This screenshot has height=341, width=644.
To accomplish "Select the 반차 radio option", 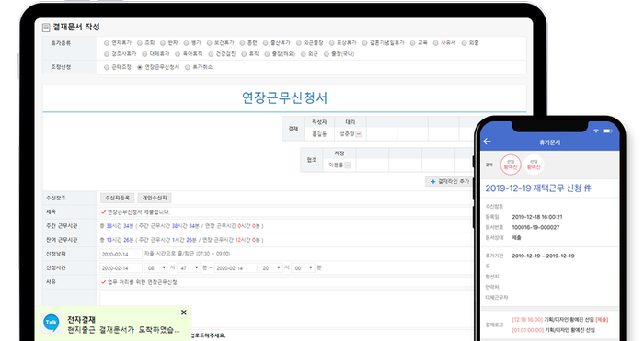I will coord(163,43).
